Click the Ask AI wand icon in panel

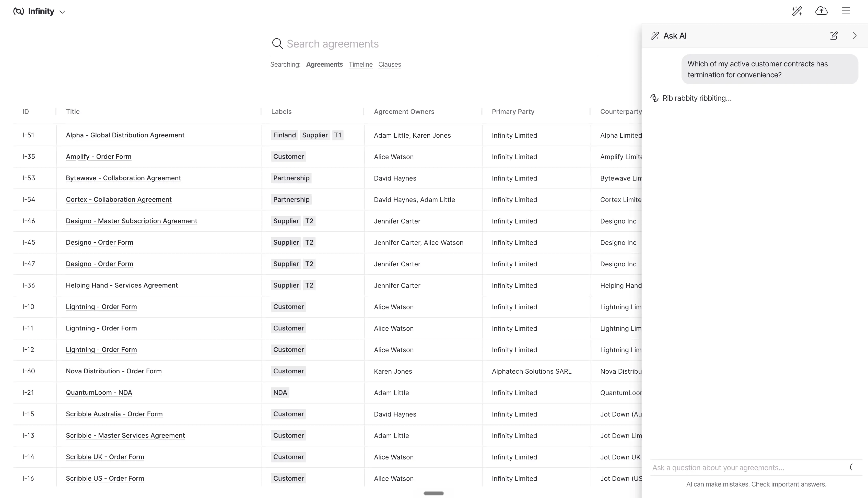tap(655, 35)
